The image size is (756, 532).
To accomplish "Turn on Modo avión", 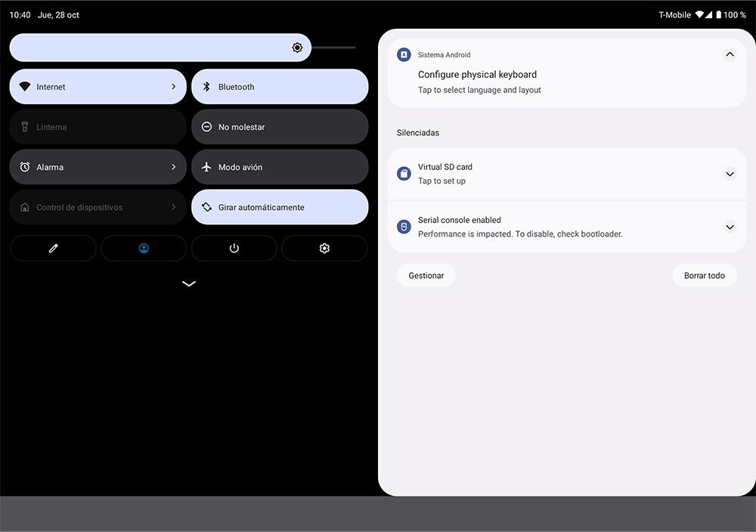I will [x=280, y=167].
